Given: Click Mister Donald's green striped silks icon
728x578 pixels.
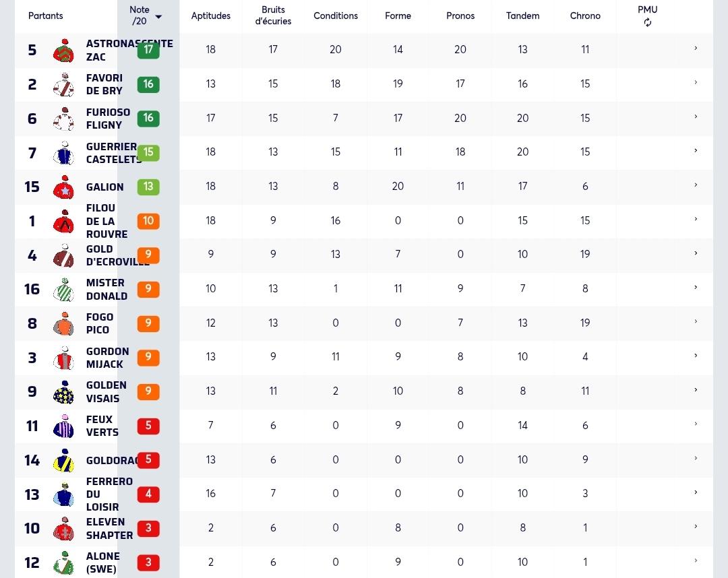Looking at the screenshot, I should (x=63, y=290).
